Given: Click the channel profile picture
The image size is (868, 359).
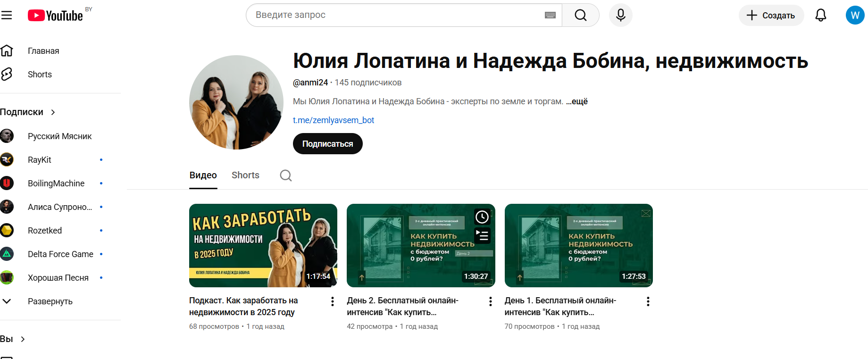Looking at the screenshot, I should click(x=236, y=102).
